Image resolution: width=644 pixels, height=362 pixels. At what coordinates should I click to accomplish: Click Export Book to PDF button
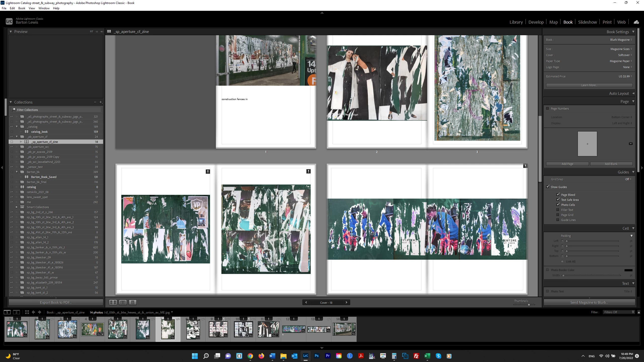56,302
